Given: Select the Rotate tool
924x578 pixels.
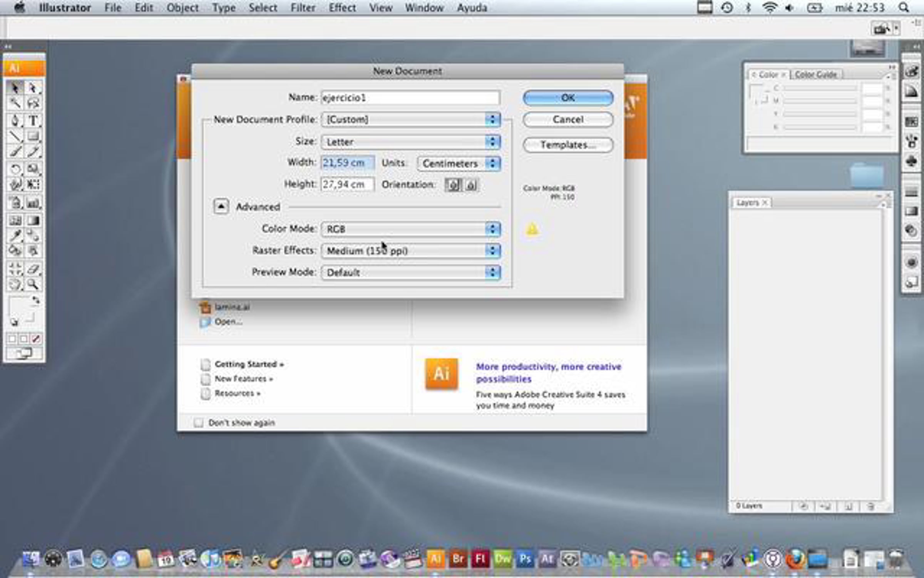Looking at the screenshot, I should (x=15, y=169).
